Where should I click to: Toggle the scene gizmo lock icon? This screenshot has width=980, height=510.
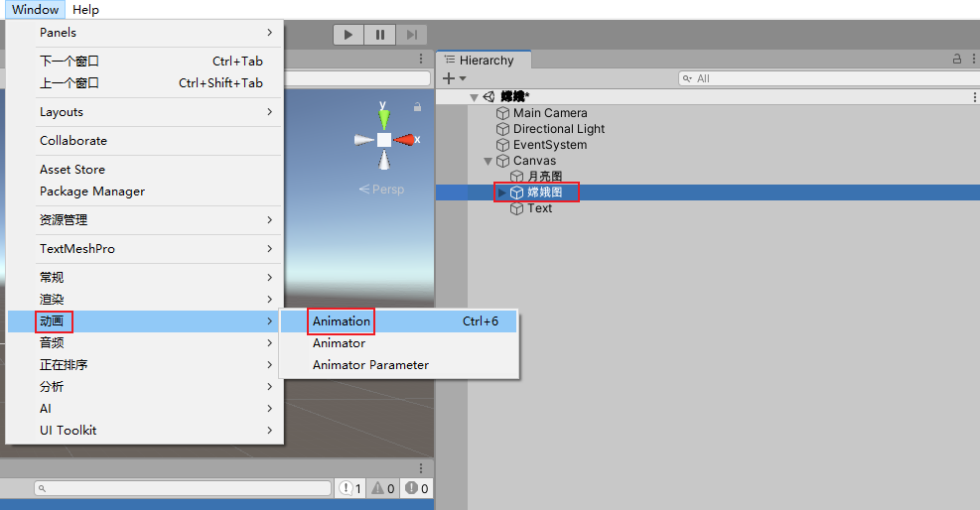[417, 107]
